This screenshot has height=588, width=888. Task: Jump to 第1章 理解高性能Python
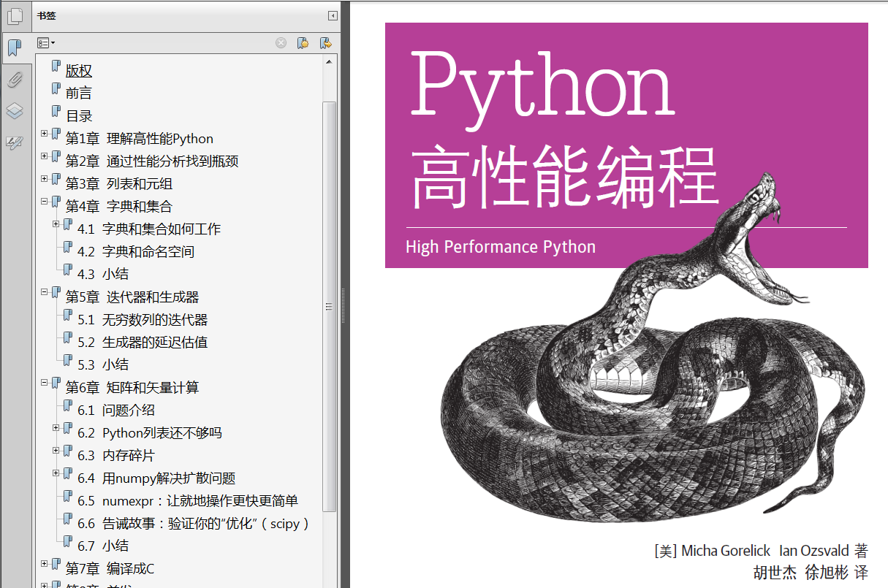[x=140, y=139]
